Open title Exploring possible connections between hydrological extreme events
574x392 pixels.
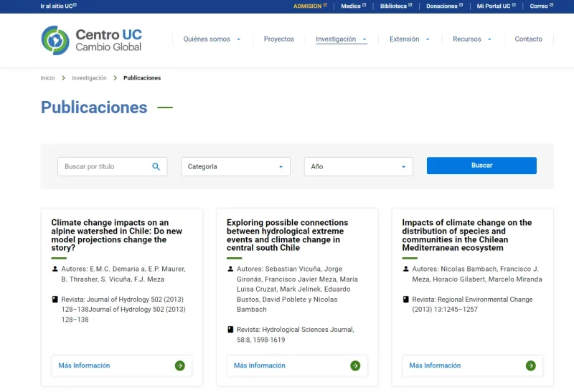coord(288,235)
